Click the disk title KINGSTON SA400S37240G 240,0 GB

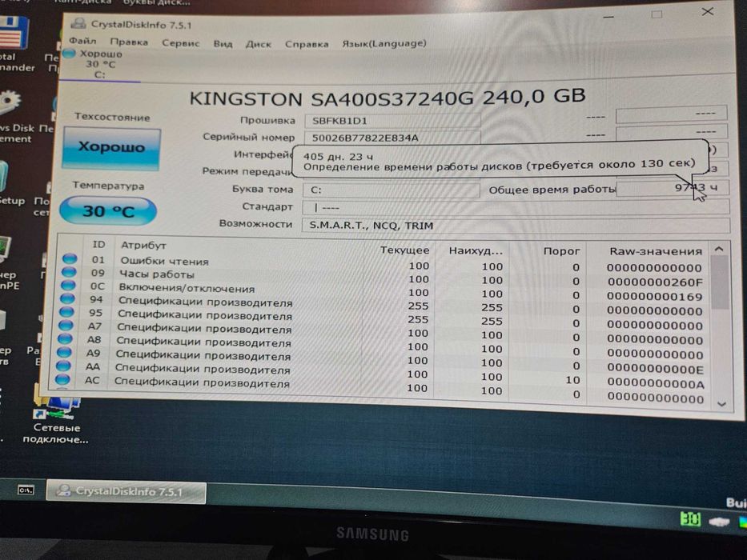click(388, 97)
